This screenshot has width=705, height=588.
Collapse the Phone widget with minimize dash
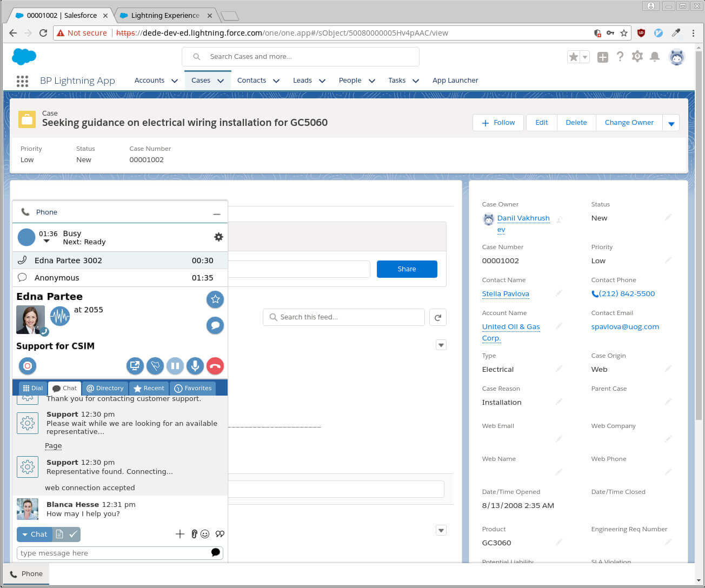pyautogui.click(x=217, y=213)
